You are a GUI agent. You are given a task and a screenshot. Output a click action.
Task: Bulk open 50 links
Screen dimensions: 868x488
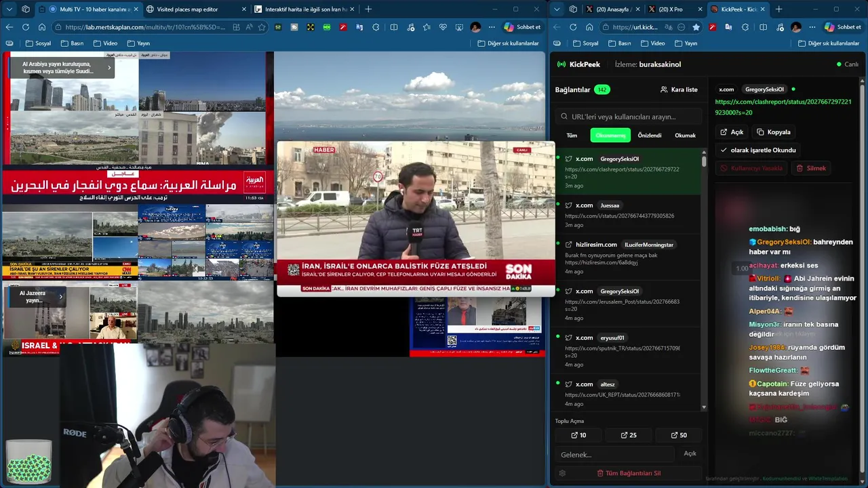679,435
